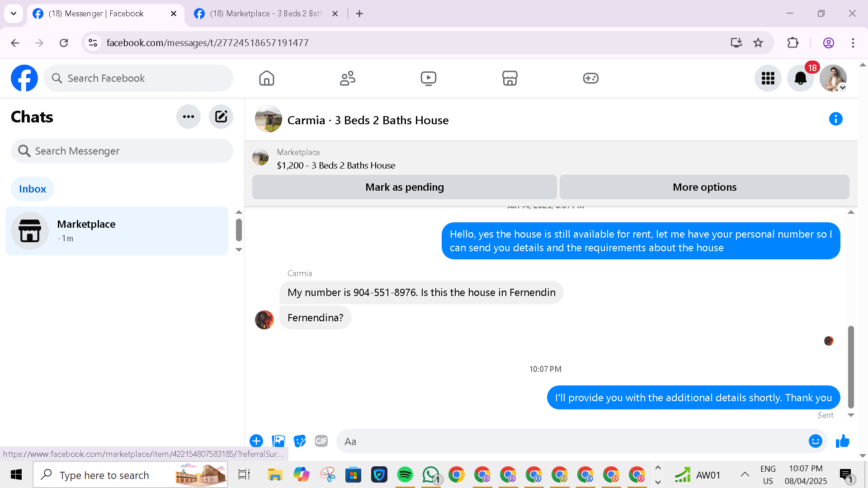The height and width of the screenshot is (488, 868).
Task: Open emoji picker in message field
Action: (815, 441)
